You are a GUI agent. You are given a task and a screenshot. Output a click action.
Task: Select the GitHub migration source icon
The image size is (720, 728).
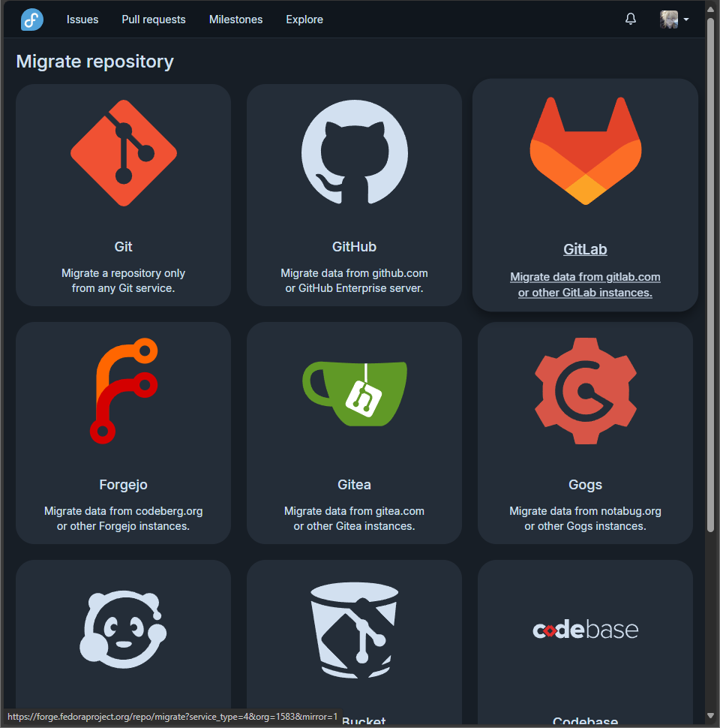click(x=354, y=152)
